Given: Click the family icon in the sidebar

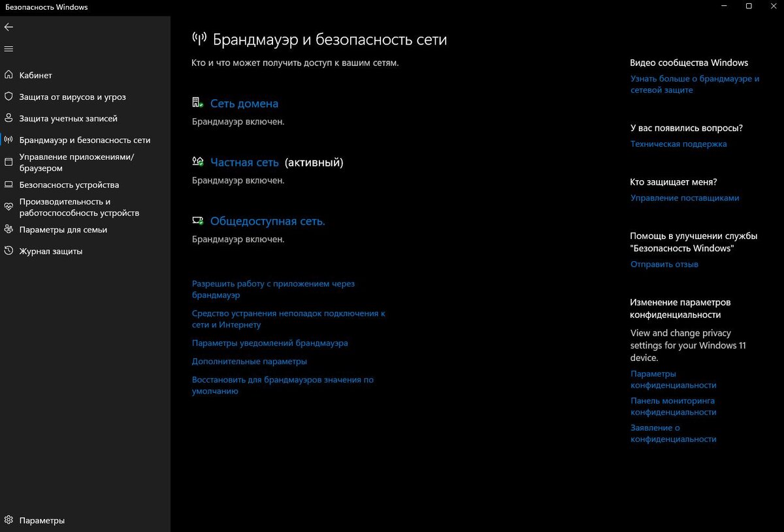Looking at the screenshot, I should click(x=8, y=229).
